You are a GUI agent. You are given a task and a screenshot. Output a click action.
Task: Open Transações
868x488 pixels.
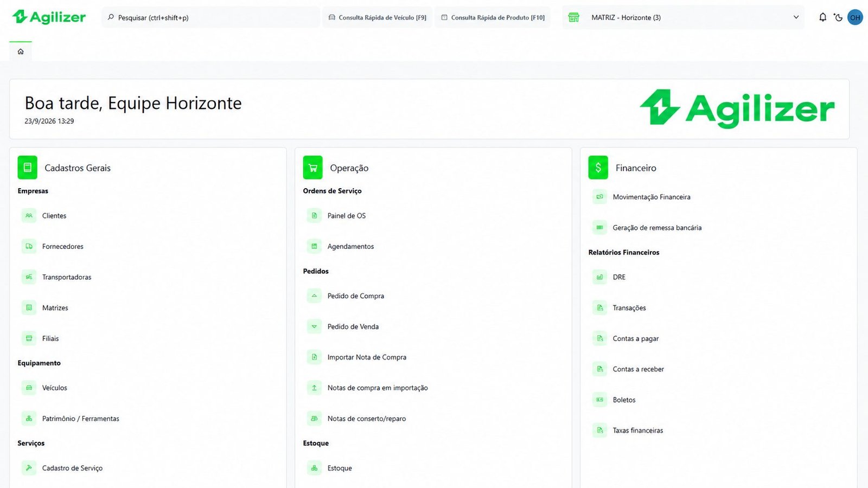point(629,308)
